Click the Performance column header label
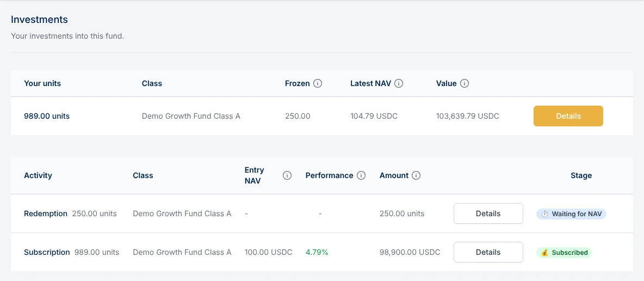The height and width of the screenshot is (281, 644). (x=330, y=176)
